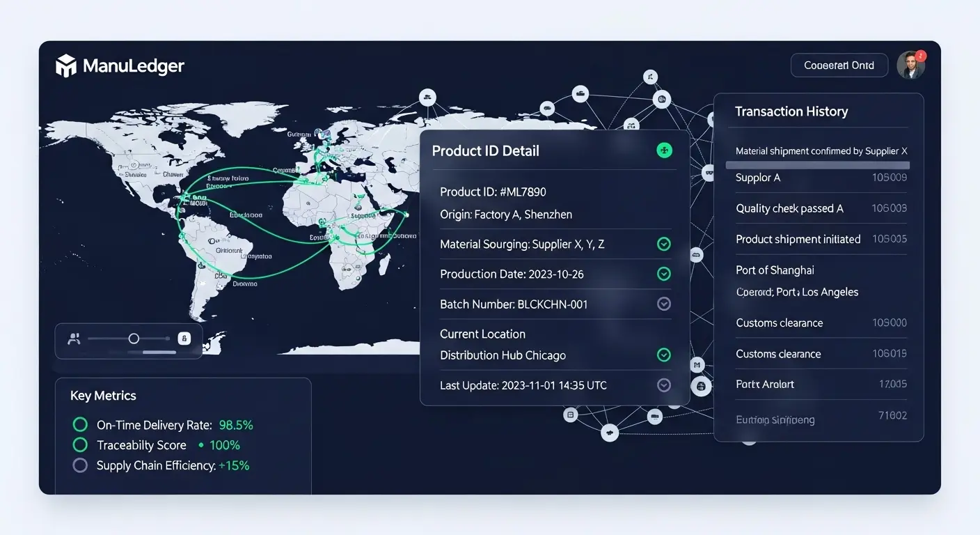Open 'Port of Shanghai' transaction entry
The width and height of the screenshot is (980, 535).
coord(775,270)
